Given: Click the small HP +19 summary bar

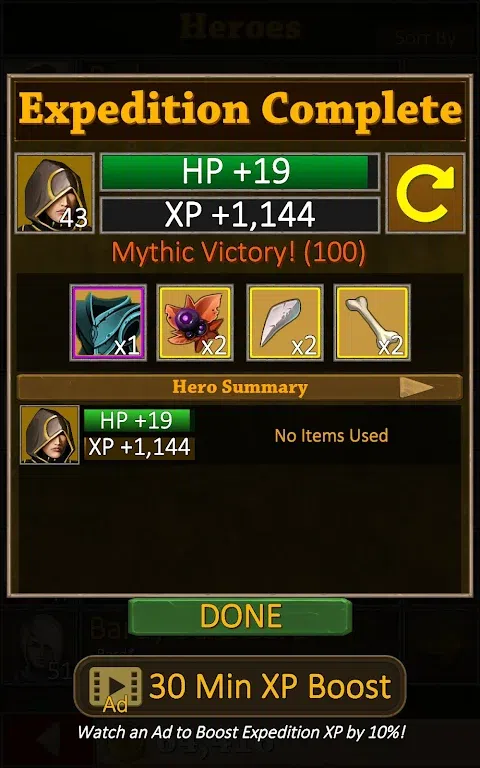Looking at the screenshot, I should (139, 421).
